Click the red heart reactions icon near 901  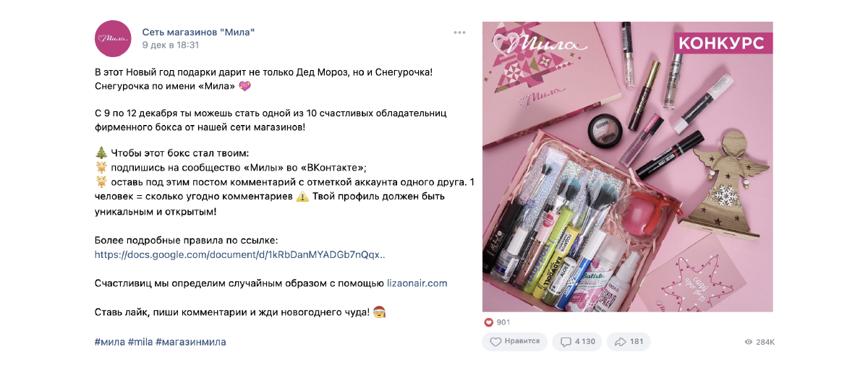pyautogui.click(x=488, y=322)
